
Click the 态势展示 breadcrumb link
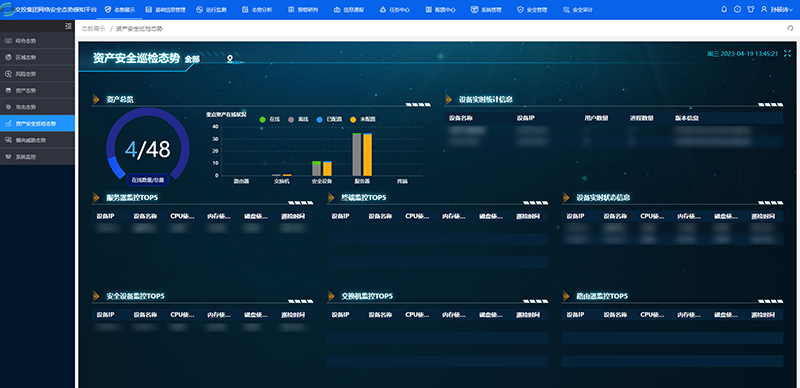[93, 29]
